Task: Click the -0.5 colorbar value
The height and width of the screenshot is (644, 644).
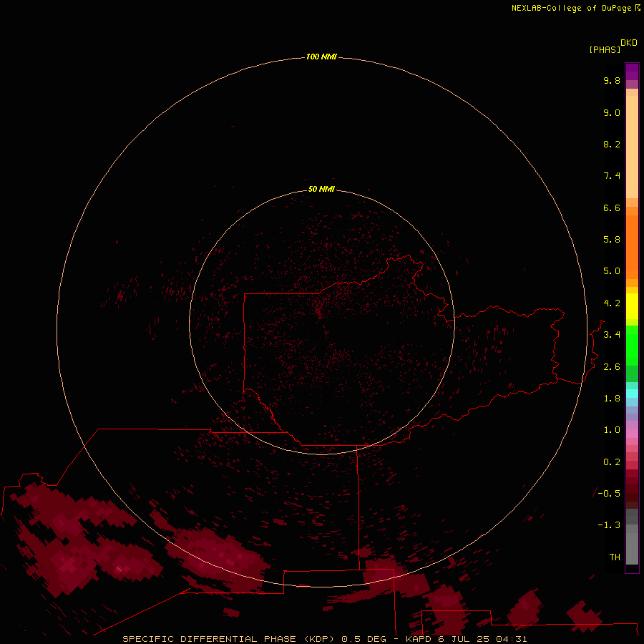Action: (x=609, y=494)
